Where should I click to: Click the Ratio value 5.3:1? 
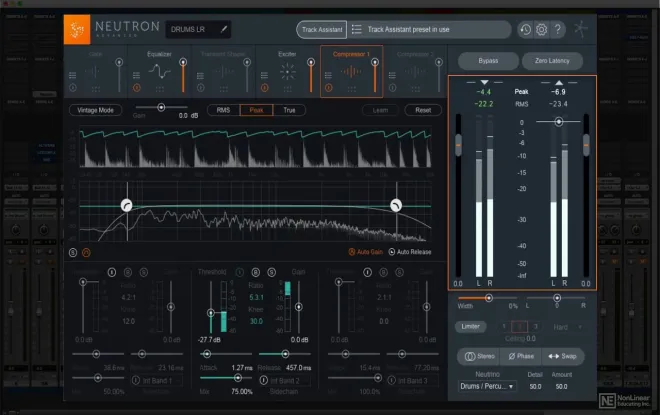[256, 297]
